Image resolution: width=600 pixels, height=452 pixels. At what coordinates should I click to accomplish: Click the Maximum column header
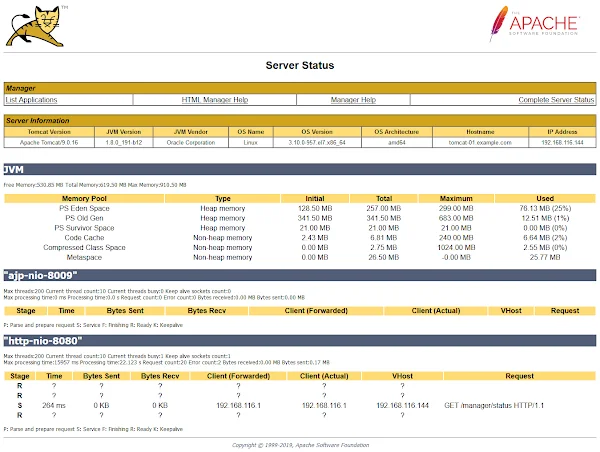tap(456, 198)
